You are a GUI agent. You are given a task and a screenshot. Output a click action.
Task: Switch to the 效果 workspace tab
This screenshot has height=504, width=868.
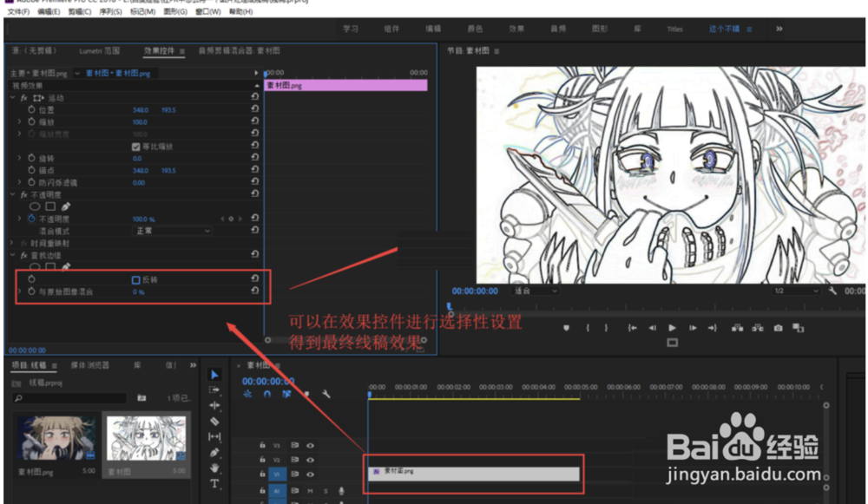[516, 29]
